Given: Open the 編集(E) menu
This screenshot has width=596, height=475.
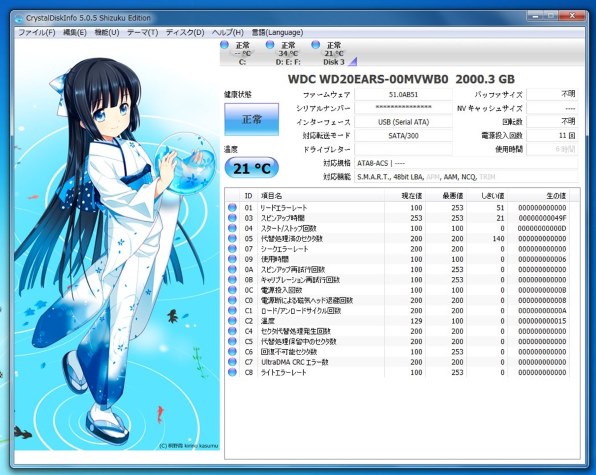Looking at the screenshot, I should coord(75,33).
